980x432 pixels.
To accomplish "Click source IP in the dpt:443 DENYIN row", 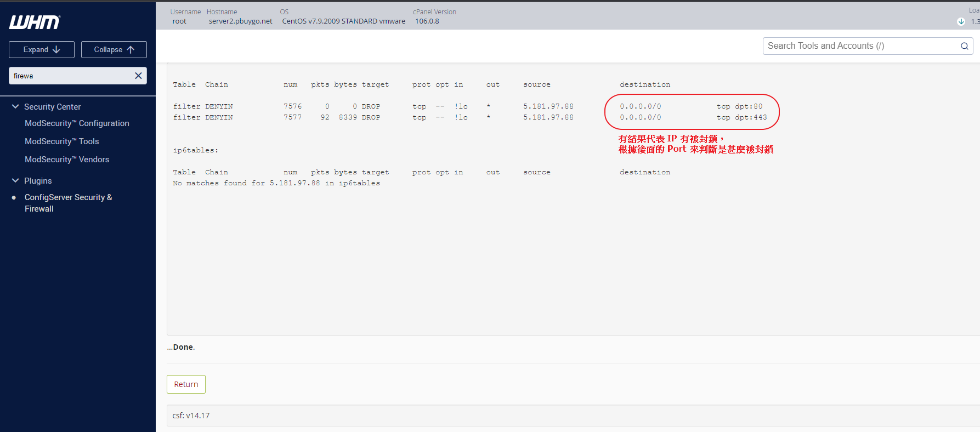I will pyautogui.click(x=548, y=117).
